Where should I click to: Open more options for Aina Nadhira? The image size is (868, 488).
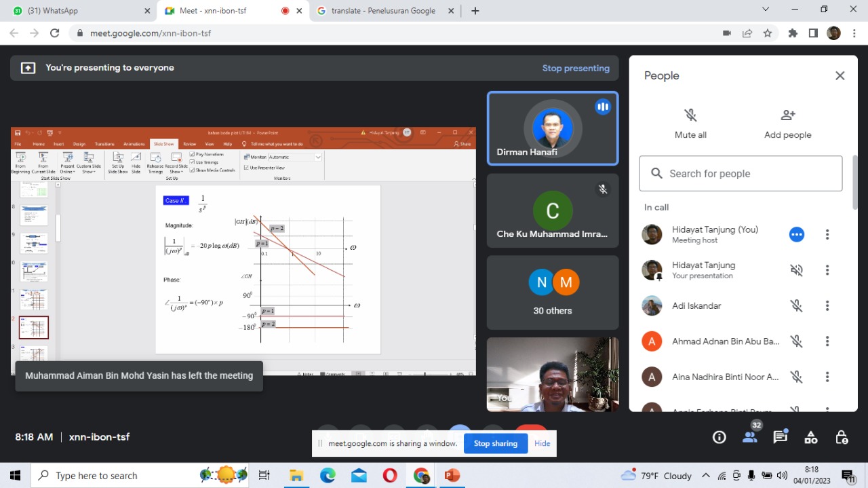(827, 377)
